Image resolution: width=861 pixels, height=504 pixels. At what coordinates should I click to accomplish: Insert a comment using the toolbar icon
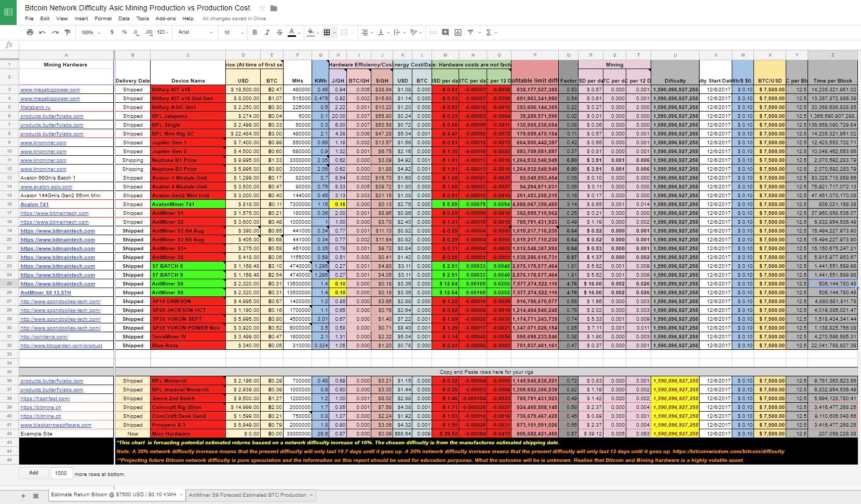click(445, 32)
